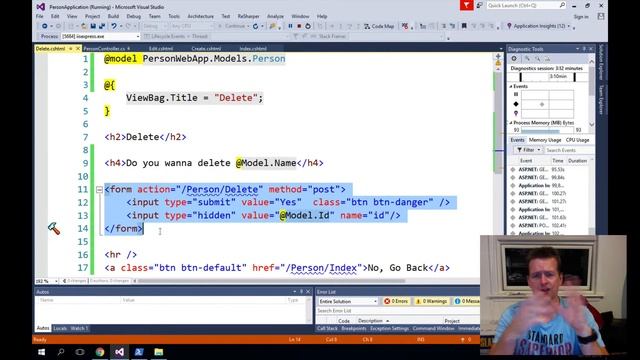
Task: Switch to Locals tab
Action: coord(60,328)
